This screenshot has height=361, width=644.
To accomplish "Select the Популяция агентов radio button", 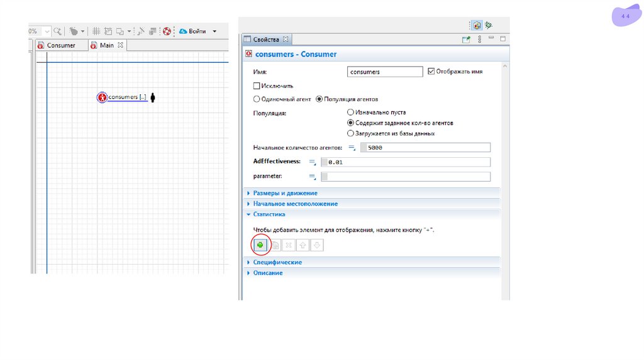I will coord(319,99).
